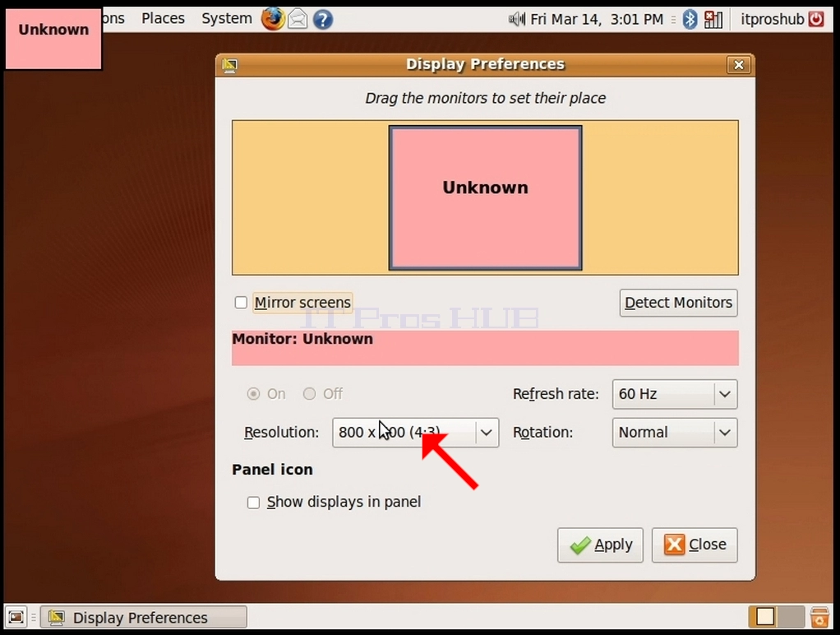The height and width of the screenshot is (635, 840).
Task: Click the clock showing Fri Mar 14, 3:01 PM
Action: 596,19
